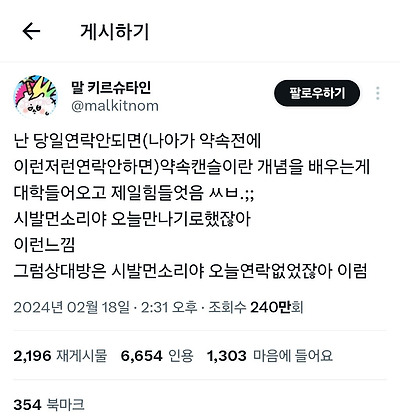
Task: Click the 2:31 오후 timestamp
Action: coord(169,307)
